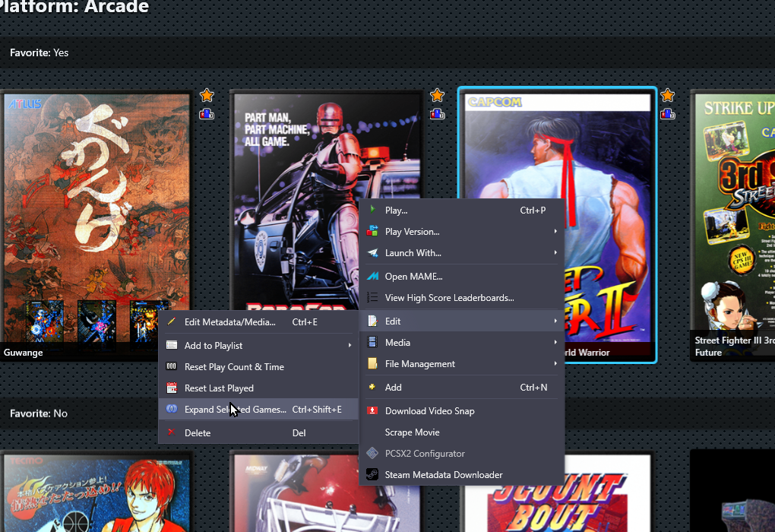The width and height of the screenshot is (775, 532).
Task: Select the Tecmo basketball game cover
Action: pos(96,492)
